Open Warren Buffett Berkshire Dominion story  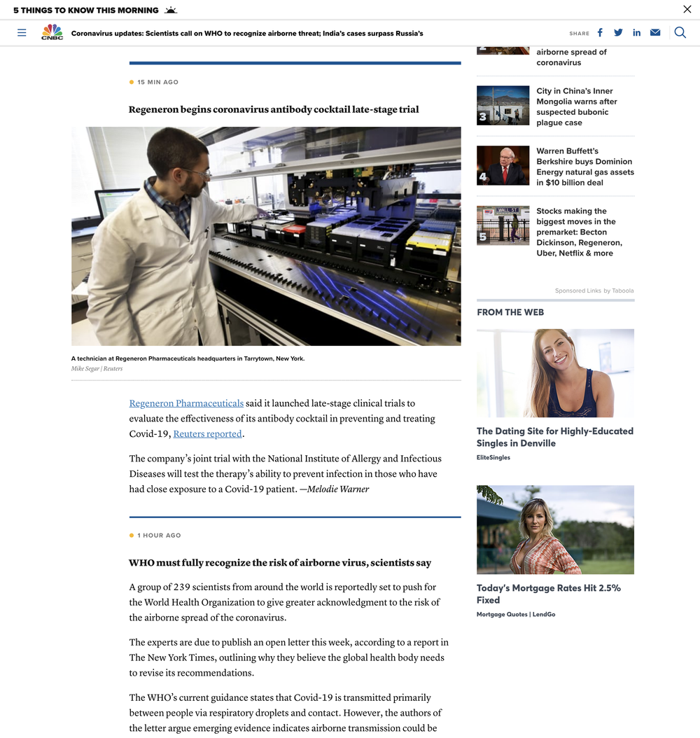point(585,167)
